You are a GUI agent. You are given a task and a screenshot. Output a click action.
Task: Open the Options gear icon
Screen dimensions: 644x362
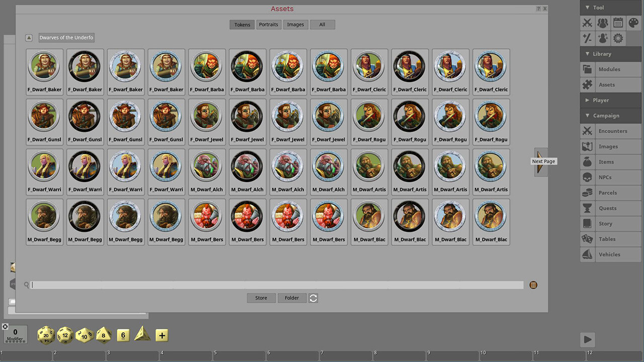(618, 38)
